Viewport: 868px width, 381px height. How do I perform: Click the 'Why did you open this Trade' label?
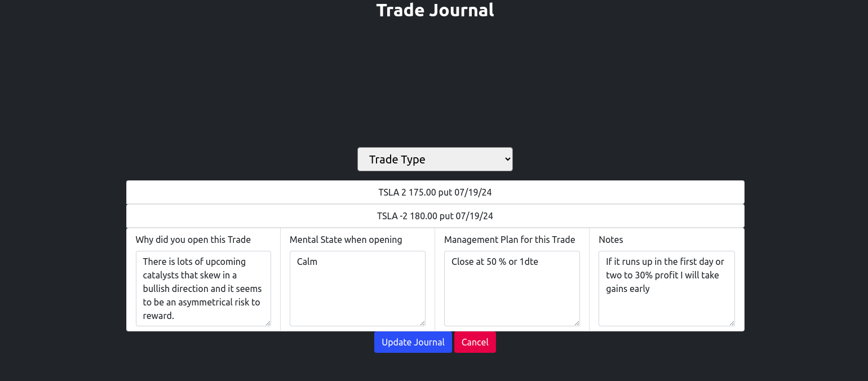coord(193,240)
